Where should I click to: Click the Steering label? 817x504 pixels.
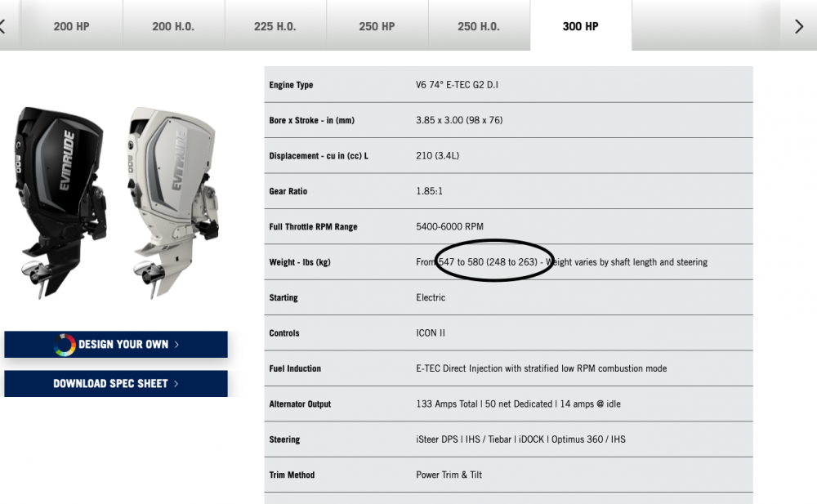[284, 439]
